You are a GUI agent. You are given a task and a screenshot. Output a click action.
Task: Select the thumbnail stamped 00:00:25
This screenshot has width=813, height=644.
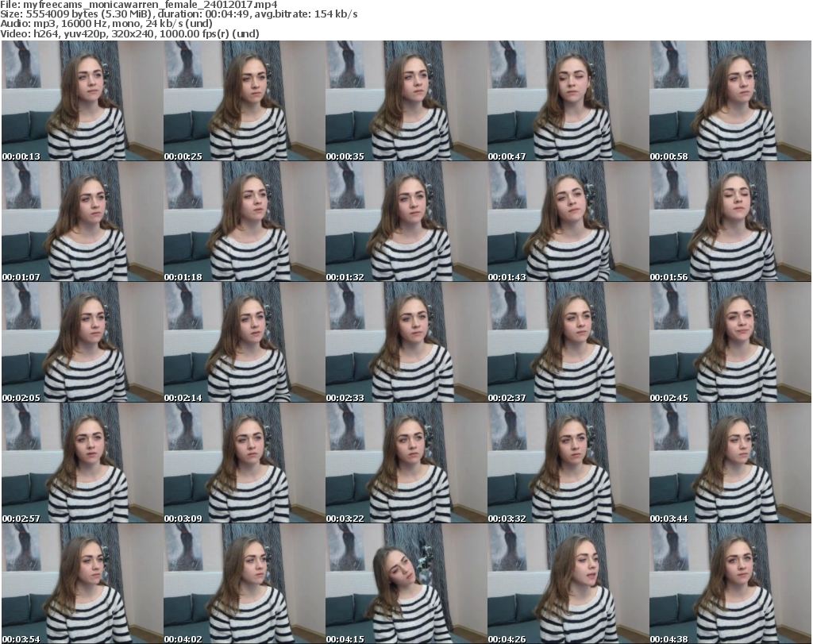(245, 101)
